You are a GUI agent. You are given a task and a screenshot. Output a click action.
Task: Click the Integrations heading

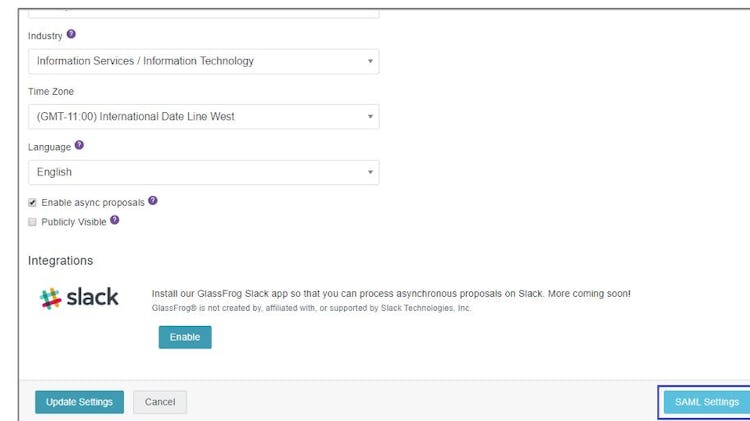click(x=60, y=261)
